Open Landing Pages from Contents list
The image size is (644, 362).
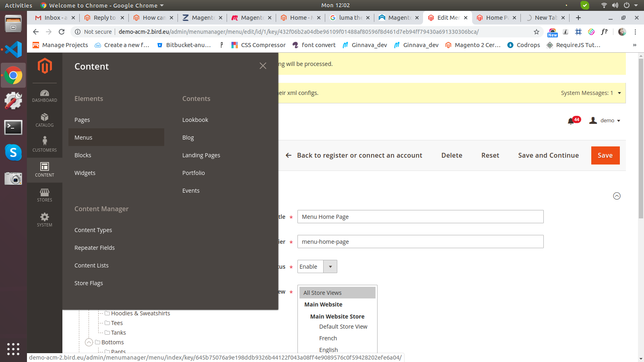[201, 155]
